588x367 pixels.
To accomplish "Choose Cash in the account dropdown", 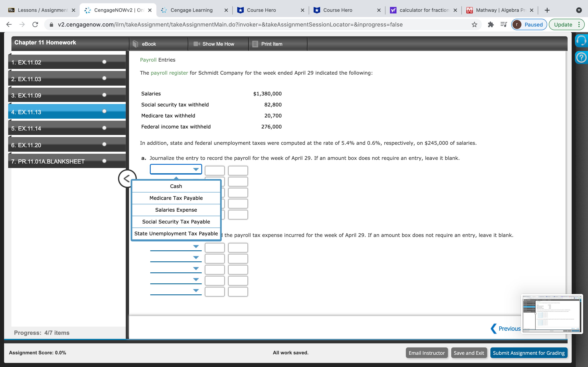I will click(x=176, y=186).
